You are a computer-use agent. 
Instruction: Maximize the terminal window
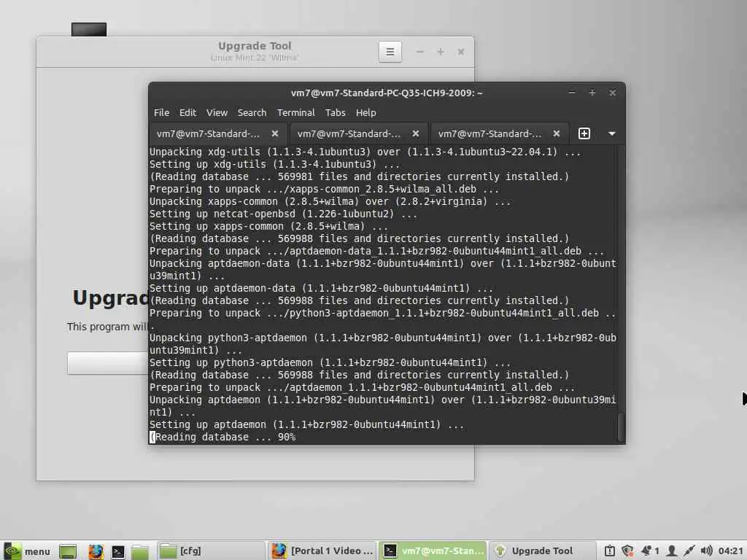click(x=592, y=93)
